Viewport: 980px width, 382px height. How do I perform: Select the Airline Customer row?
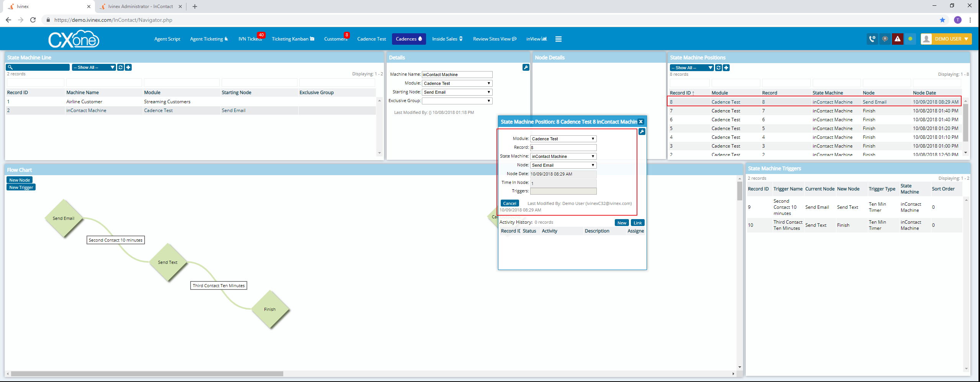191,102
